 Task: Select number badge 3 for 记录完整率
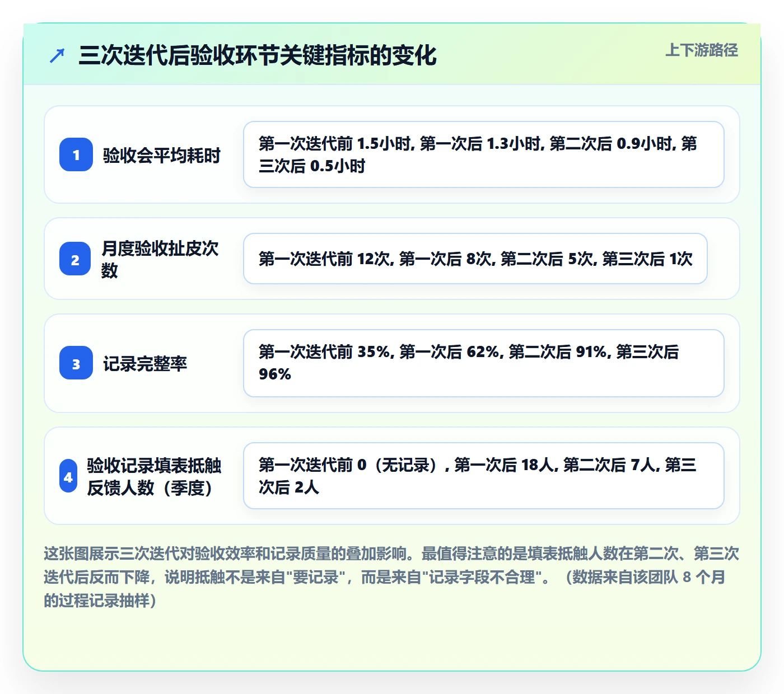(76, 363)
